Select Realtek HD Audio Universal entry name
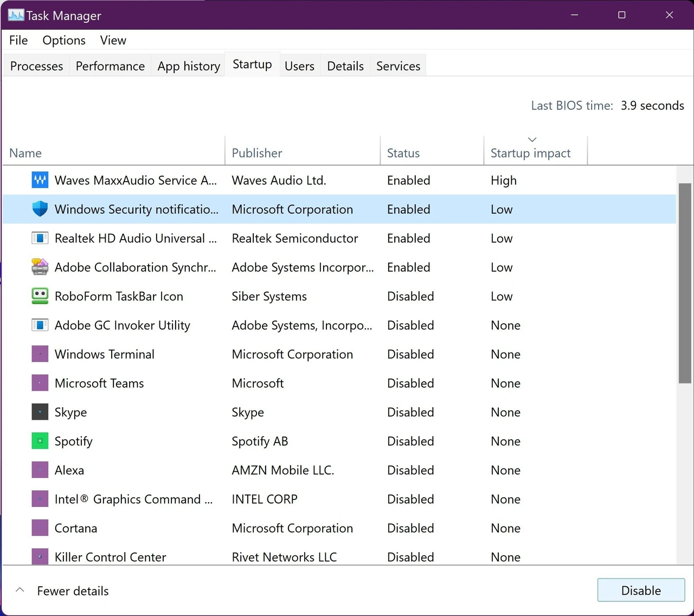This screenshot has height=616, width=694. coord(136,238)
